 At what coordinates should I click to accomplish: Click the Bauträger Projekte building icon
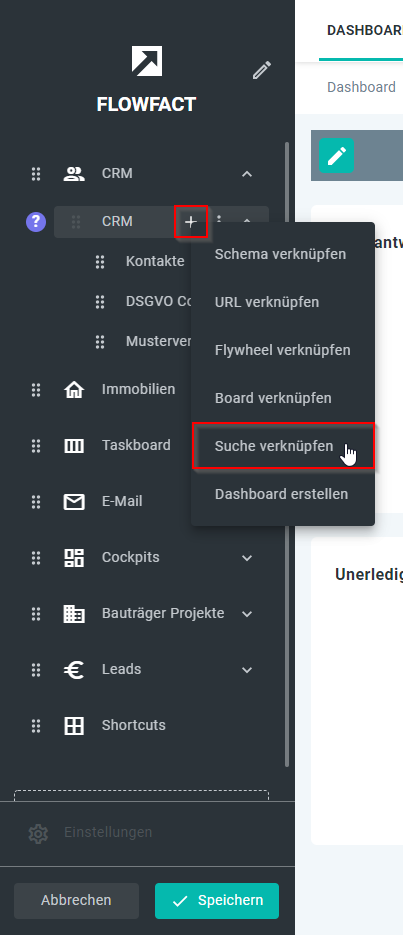tap(74, 614)
